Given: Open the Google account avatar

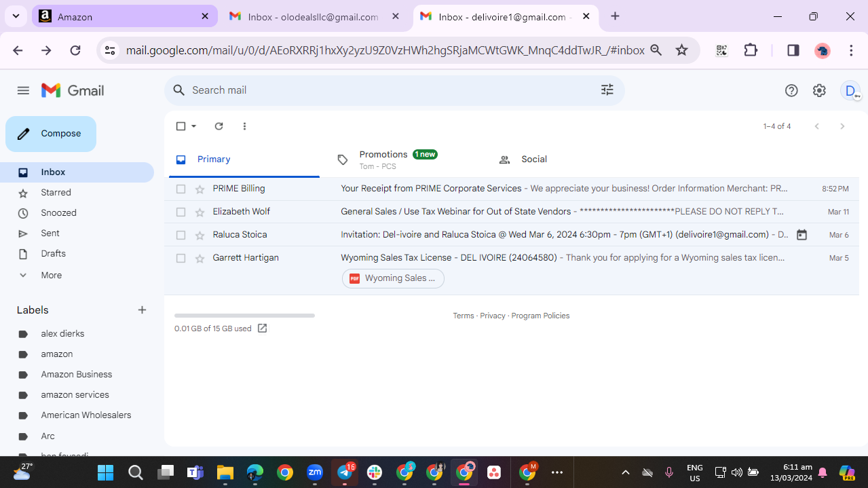Looking at the screenshot, I should pyautogui.click(x=850, y=90).
